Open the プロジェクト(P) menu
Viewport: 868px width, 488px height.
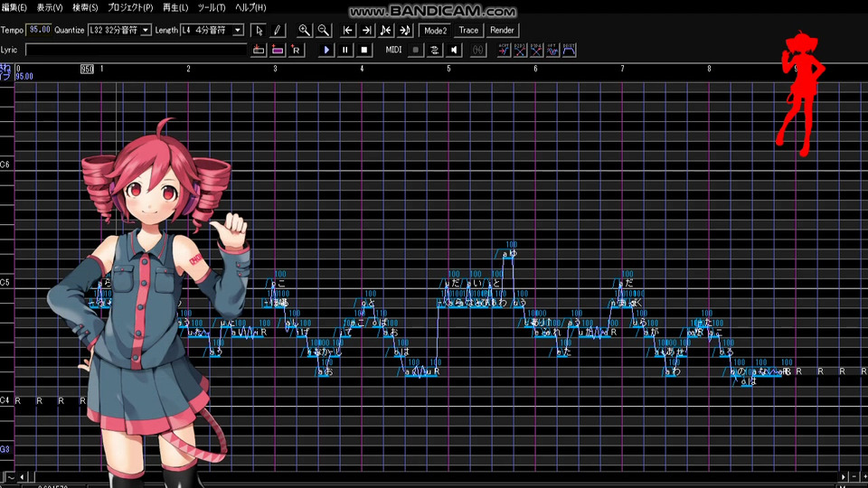[130, 7]
